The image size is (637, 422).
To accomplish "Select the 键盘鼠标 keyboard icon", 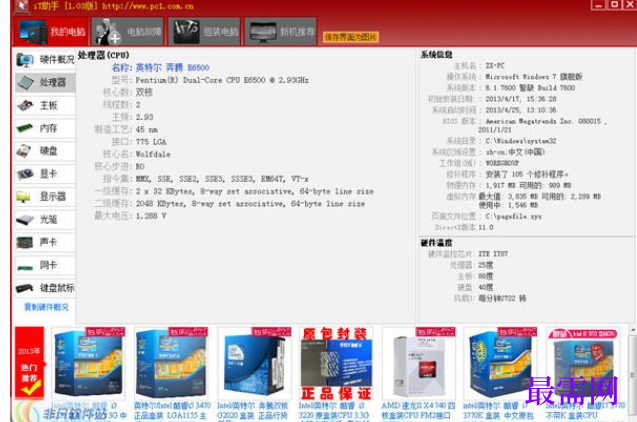I will pos(25,288).
